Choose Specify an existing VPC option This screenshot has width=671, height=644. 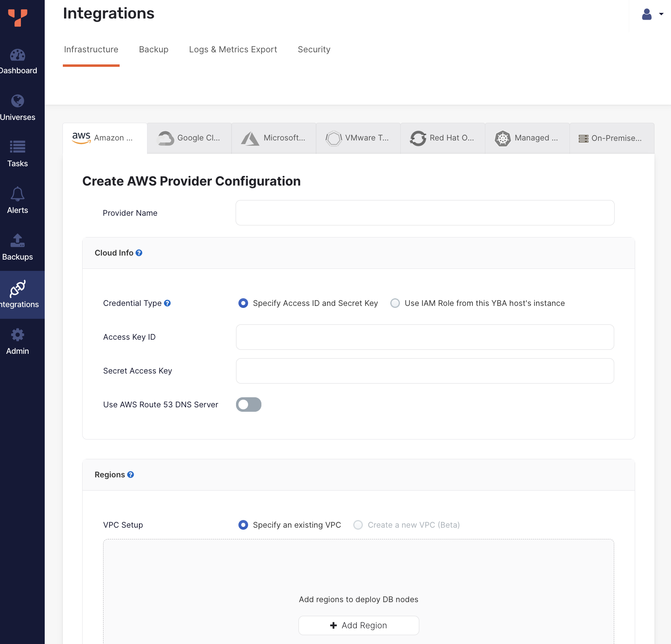tap(243, 525)
